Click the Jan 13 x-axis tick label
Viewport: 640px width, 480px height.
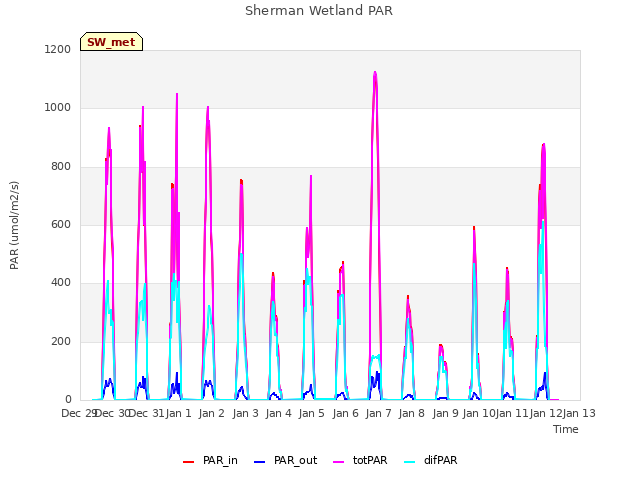(x=579, y=413)
